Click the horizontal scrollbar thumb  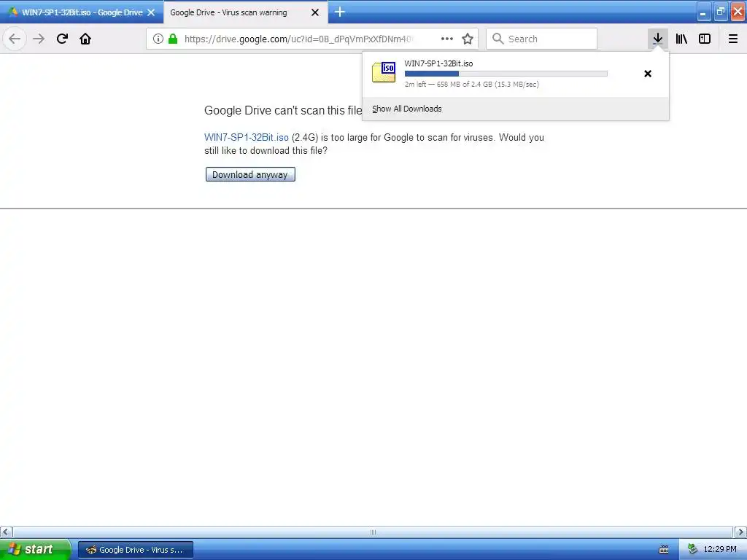tap(373, 532)
